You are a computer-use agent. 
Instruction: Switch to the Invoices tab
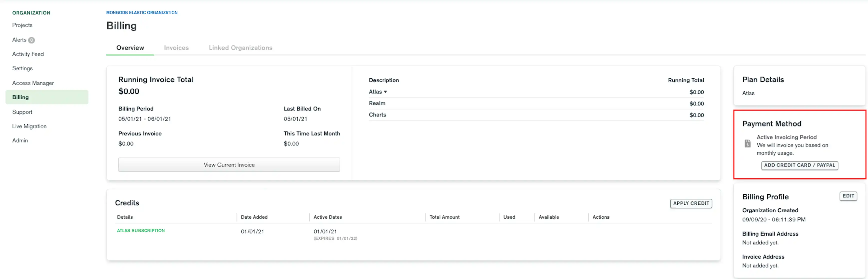(x=176, y=47)
